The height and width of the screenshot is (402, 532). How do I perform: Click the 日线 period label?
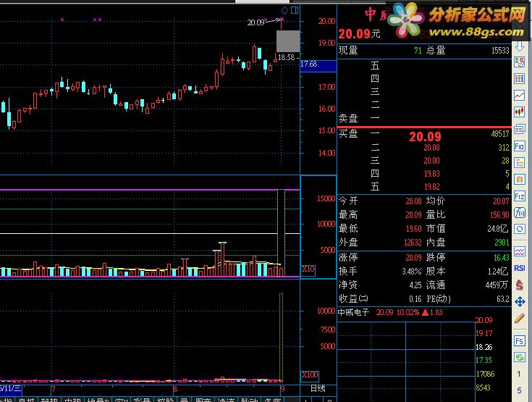(318, 389)
